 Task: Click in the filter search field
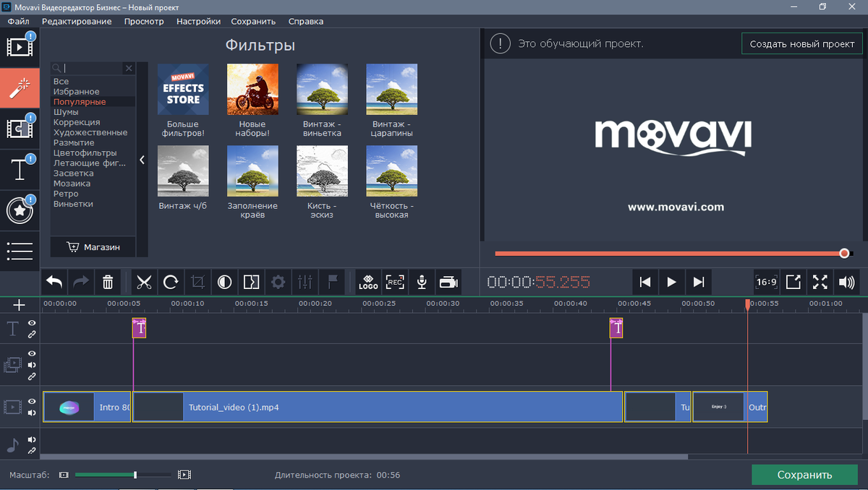tap(93, 68)
